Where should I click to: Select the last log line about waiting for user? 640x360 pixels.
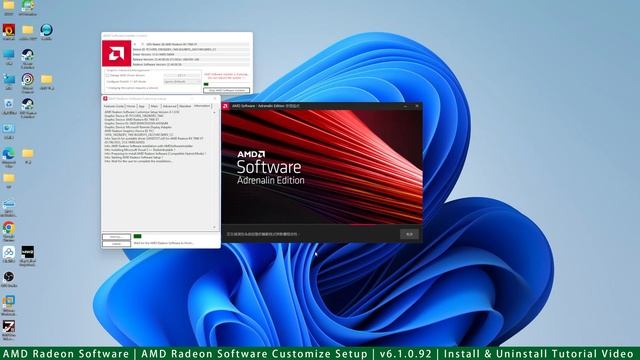(x=138, y=161)
